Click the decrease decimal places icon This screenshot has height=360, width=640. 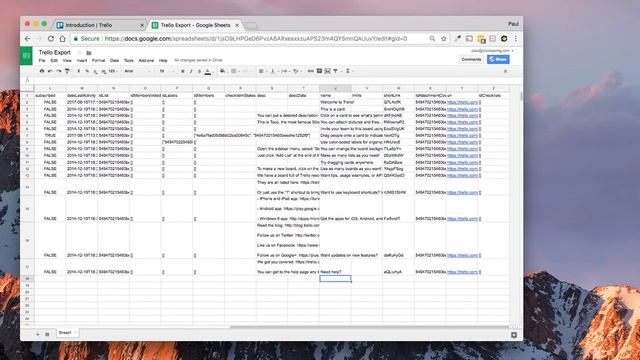[96, 71]
